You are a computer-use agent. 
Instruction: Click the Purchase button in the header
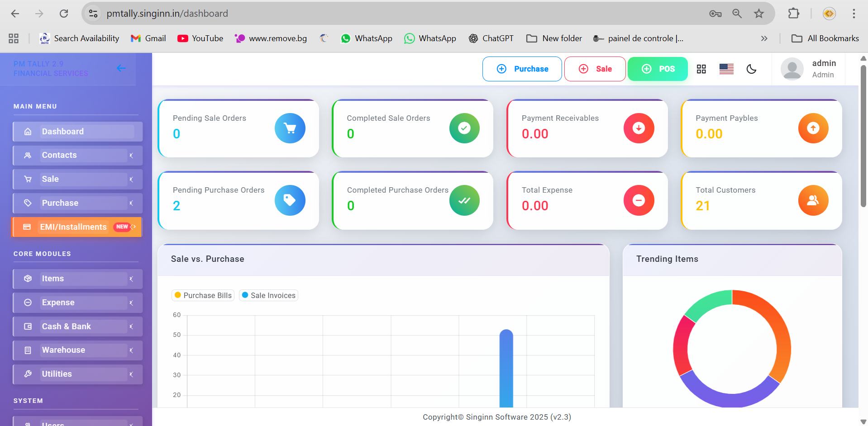click(x=522, y=69)
